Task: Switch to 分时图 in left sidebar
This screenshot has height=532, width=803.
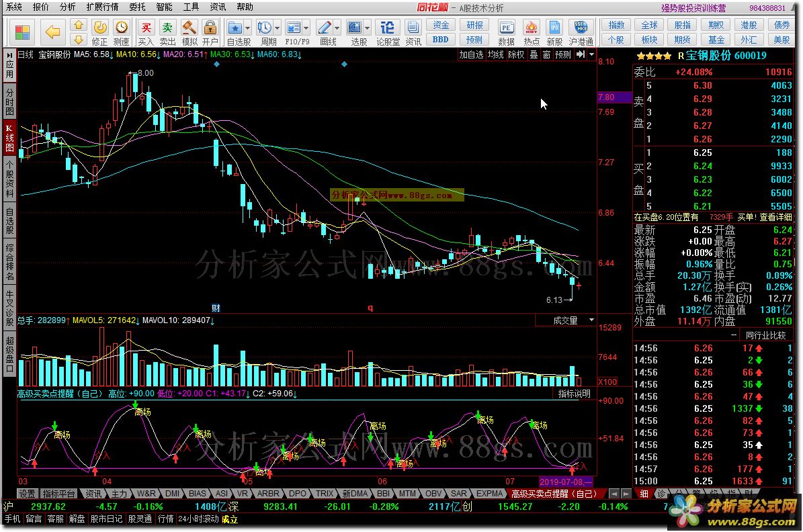Action: pyautogui.click(x=9, y=102)
